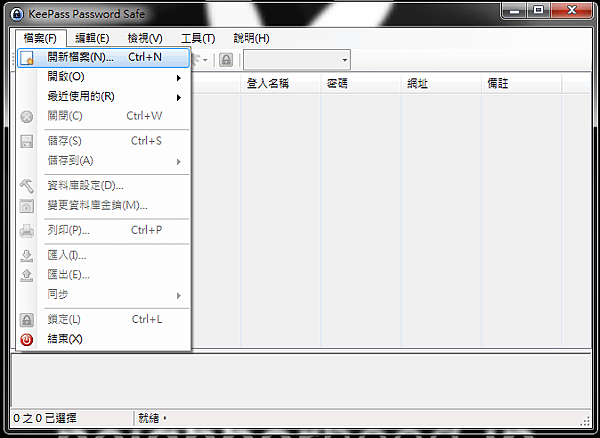Choose 結束(X) to exit KeePass
600x438 pixels.
click(103, 339)
